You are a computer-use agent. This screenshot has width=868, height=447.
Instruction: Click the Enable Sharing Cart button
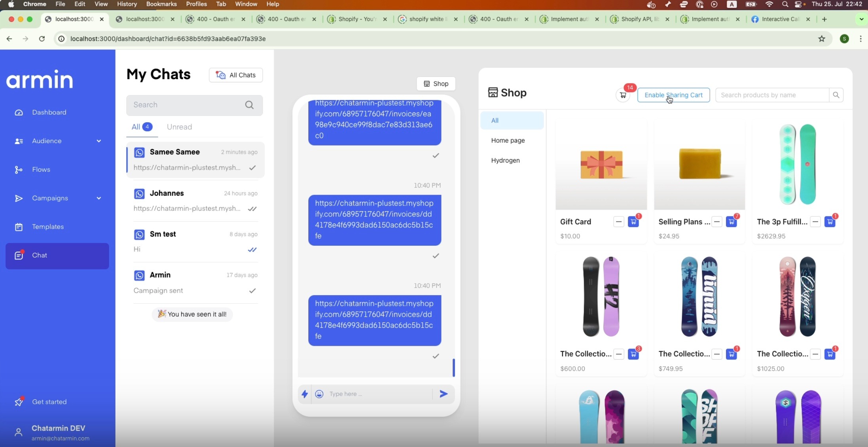(x=673, y=95)
